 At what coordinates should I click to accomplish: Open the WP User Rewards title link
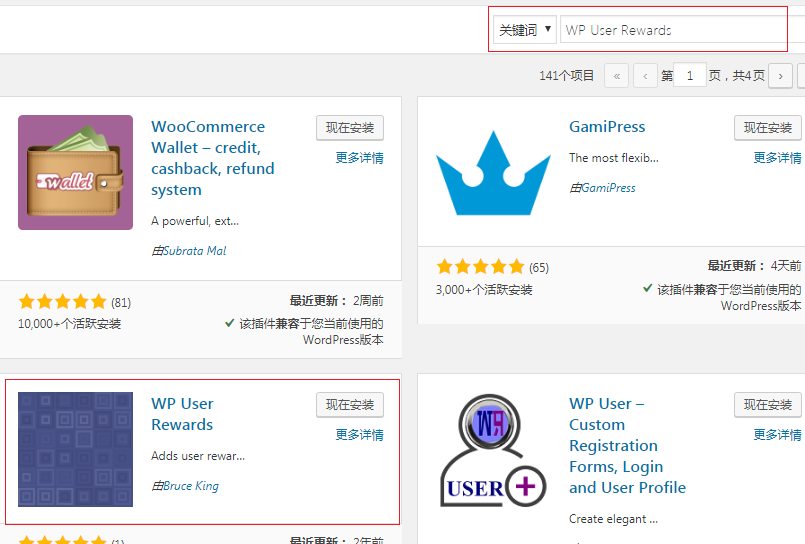pos(182,414)
